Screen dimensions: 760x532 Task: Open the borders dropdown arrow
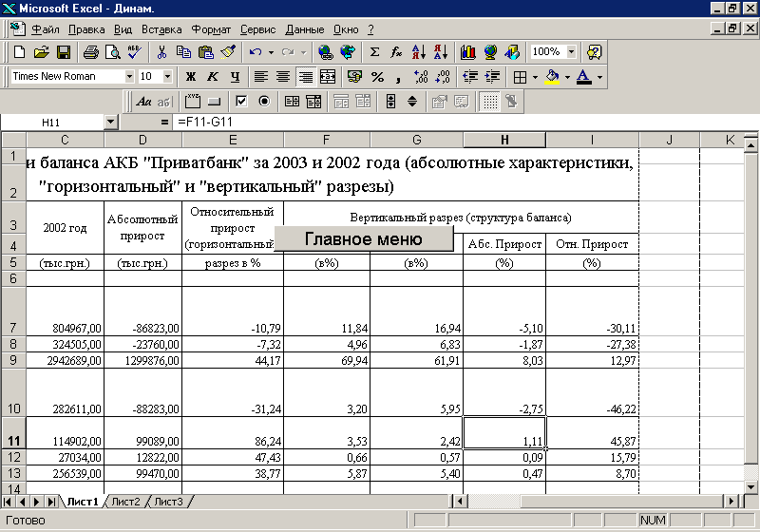click(x=535, y=77)
